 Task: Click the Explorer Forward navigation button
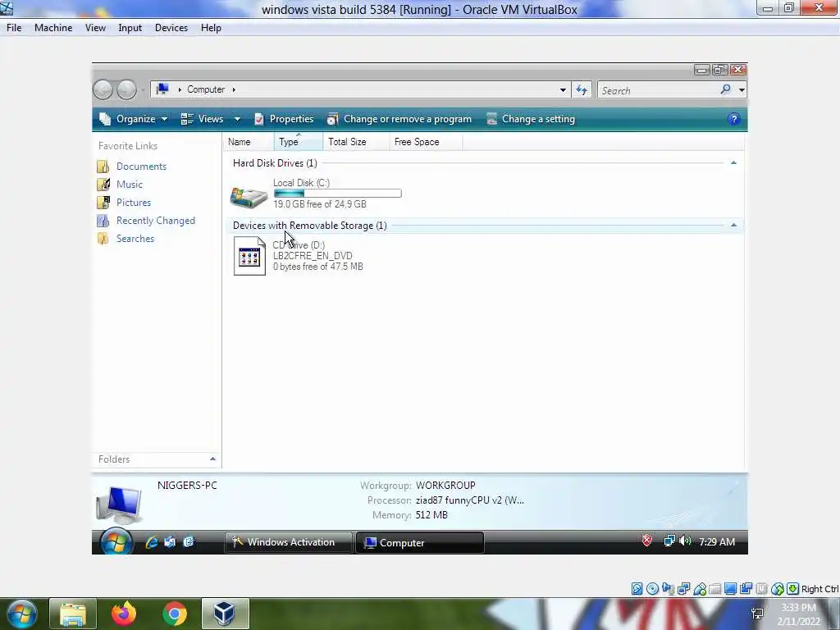click(126, 89)
